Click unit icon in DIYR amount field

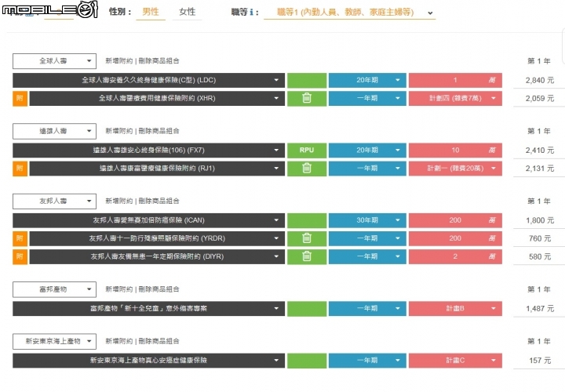pyautogui.click(x=492, y=256)
